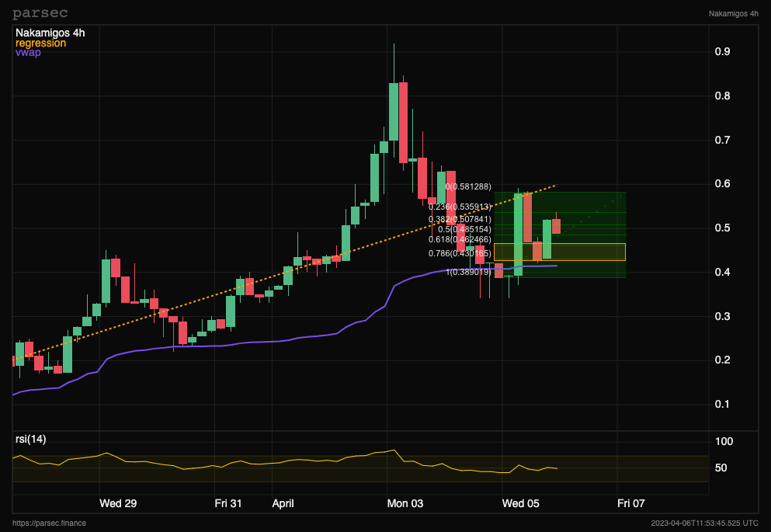Click the 0.5 price axis label
771x532 pixels.
[722, 228]
